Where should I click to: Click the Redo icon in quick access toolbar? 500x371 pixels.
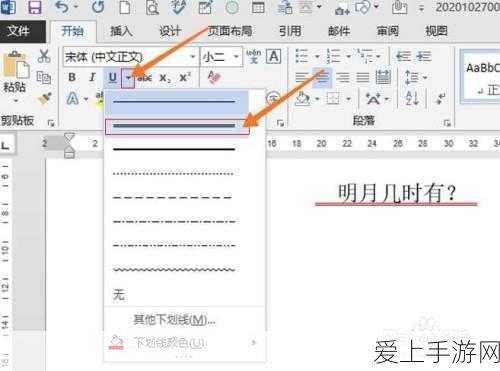click(98, 7)
